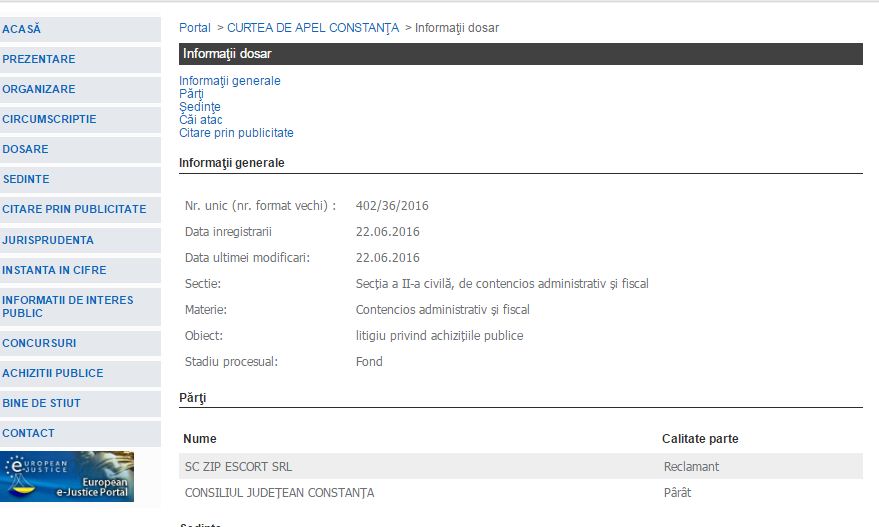The height and width of the screenshot is (527, 879).
Task: Click the CONTACT menu item
Action: coord(28,433)
